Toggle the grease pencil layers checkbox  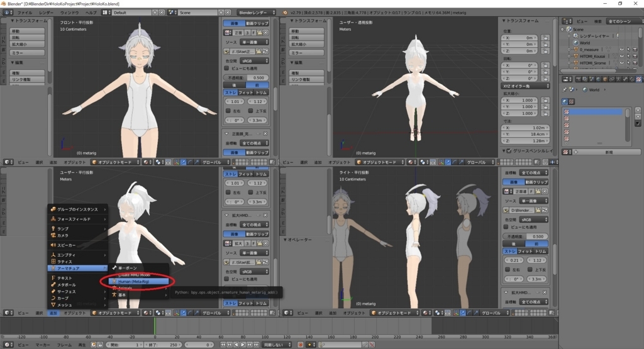[509, 151]
